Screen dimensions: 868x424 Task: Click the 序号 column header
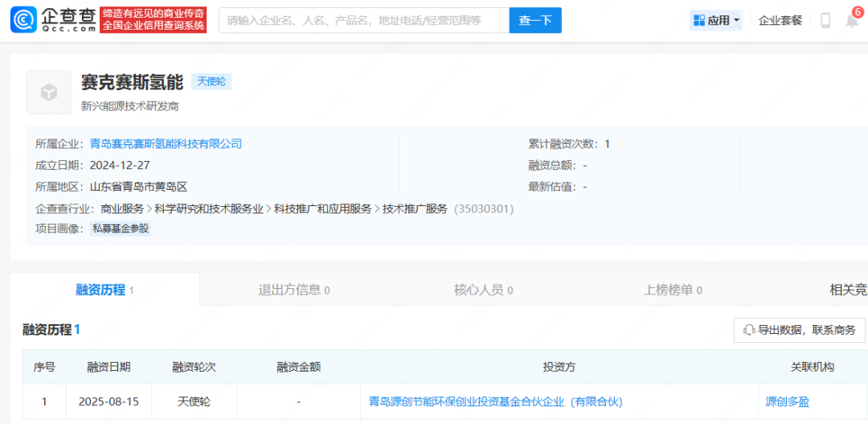tap(44, 367)
